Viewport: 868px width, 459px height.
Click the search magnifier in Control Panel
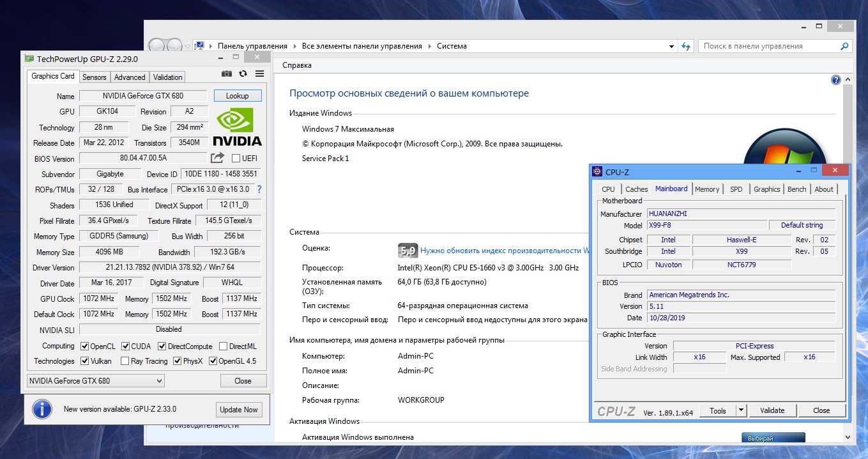click(845, 46)
